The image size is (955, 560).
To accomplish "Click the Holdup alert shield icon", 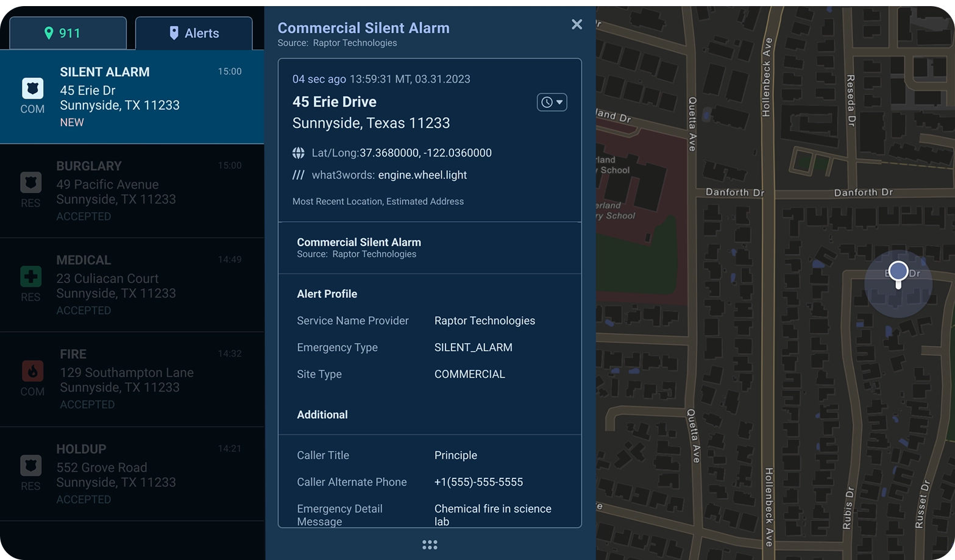I will 30,466.
